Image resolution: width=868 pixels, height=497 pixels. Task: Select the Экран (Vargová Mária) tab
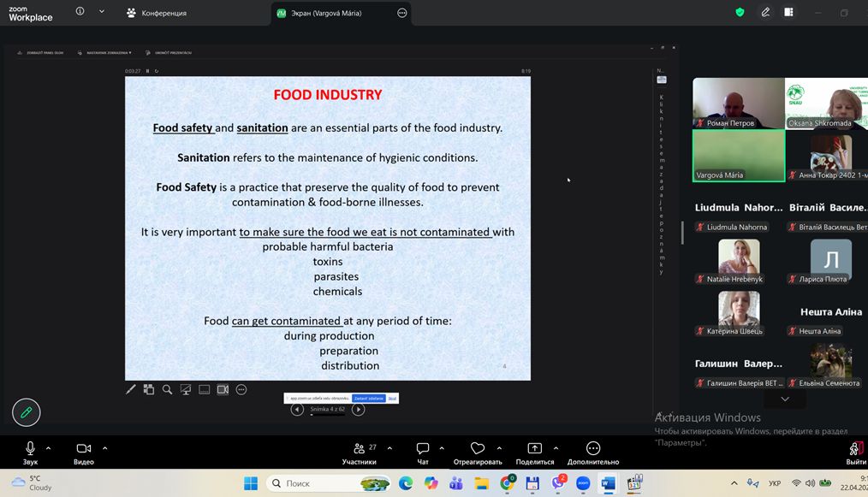tap(334, 14)
